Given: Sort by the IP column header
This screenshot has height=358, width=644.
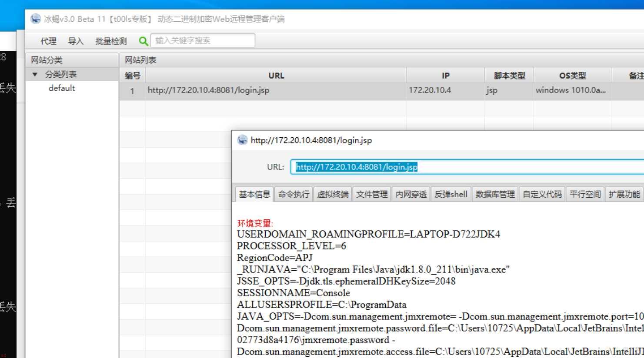Looking at the screenshot, I should tap(446, 76).
